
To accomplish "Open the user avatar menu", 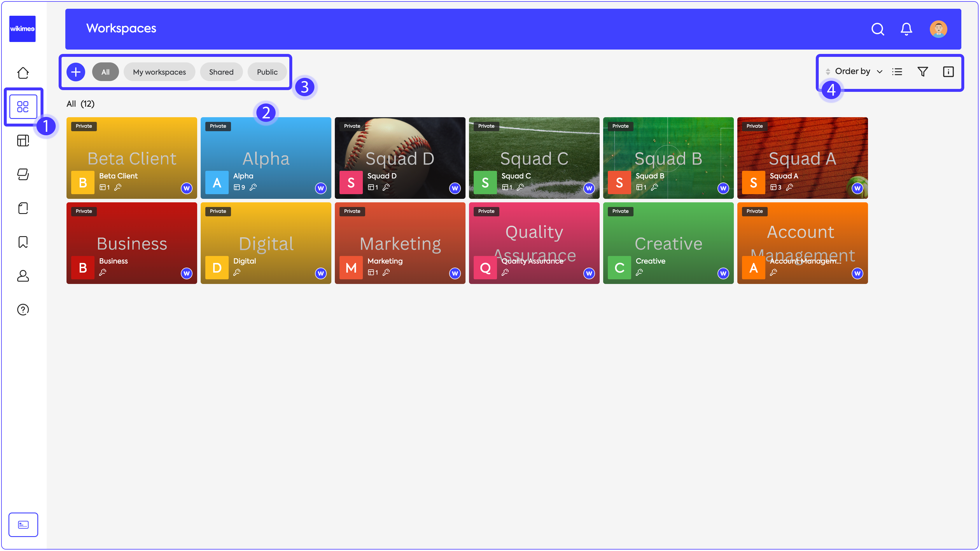I will coord(938,29).
